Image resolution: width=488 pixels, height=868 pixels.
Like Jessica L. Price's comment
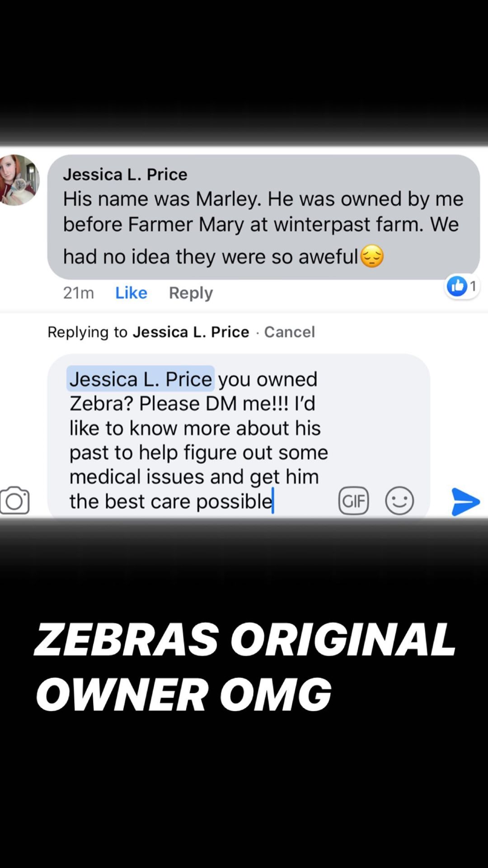click(131, 293)
